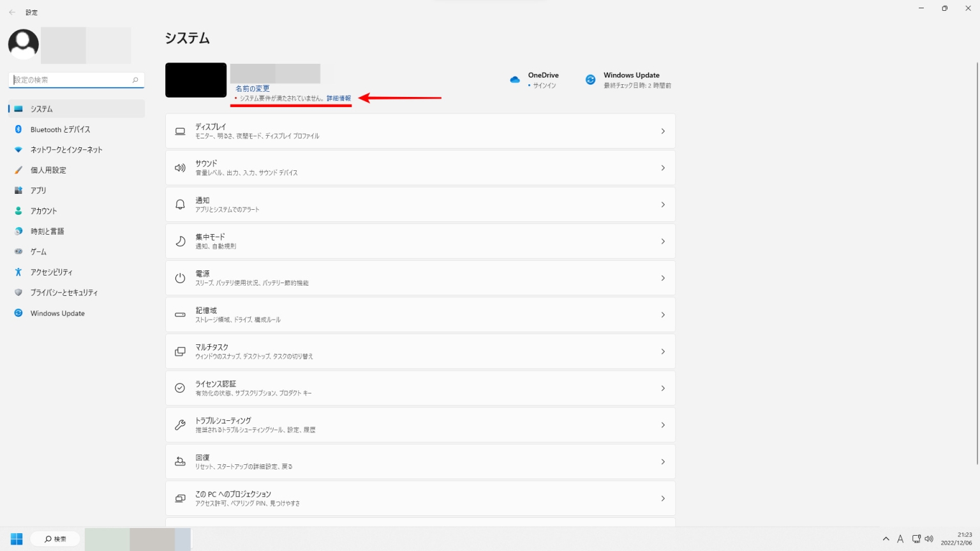980x551 pixels.
Task: Select アプリ in the sidebar
Action: 38,191
